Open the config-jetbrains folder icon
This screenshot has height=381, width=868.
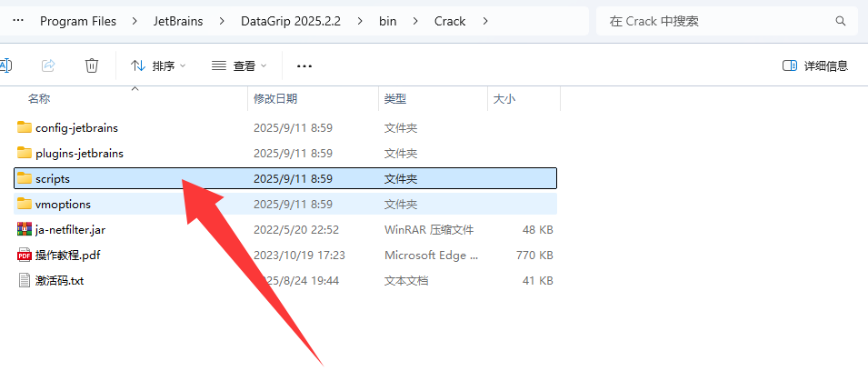24,127
